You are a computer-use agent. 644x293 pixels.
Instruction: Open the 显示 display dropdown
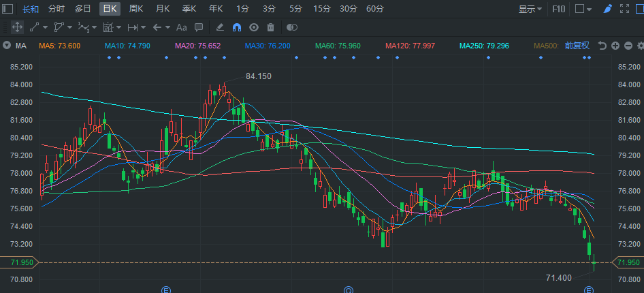click(x=530, y=9)
